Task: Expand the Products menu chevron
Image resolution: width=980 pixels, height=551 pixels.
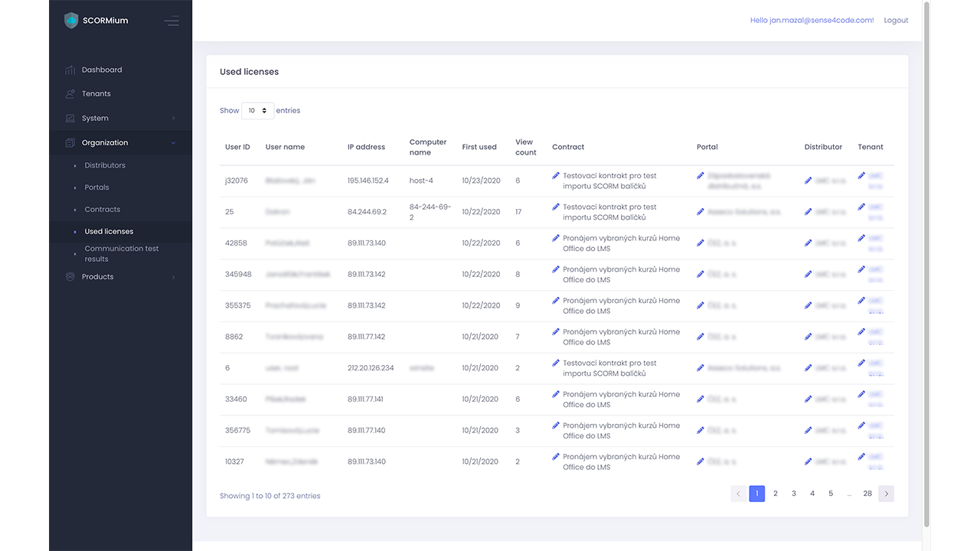Action: pos(173,277)
